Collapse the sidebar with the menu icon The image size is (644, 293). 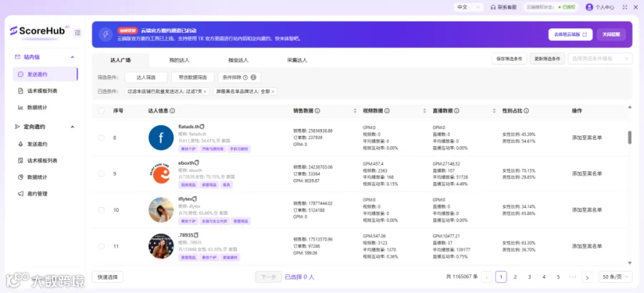point(77,32)
